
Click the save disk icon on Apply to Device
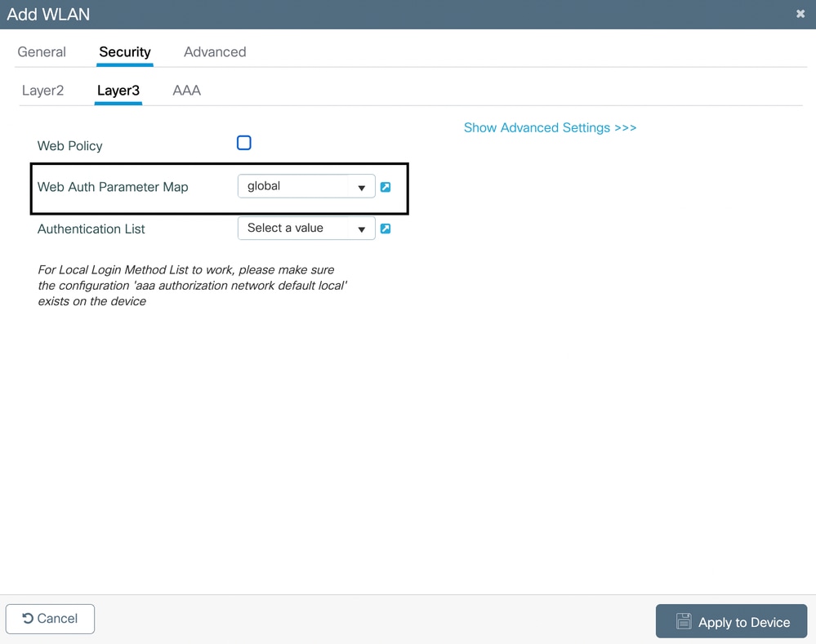(684, 621)
